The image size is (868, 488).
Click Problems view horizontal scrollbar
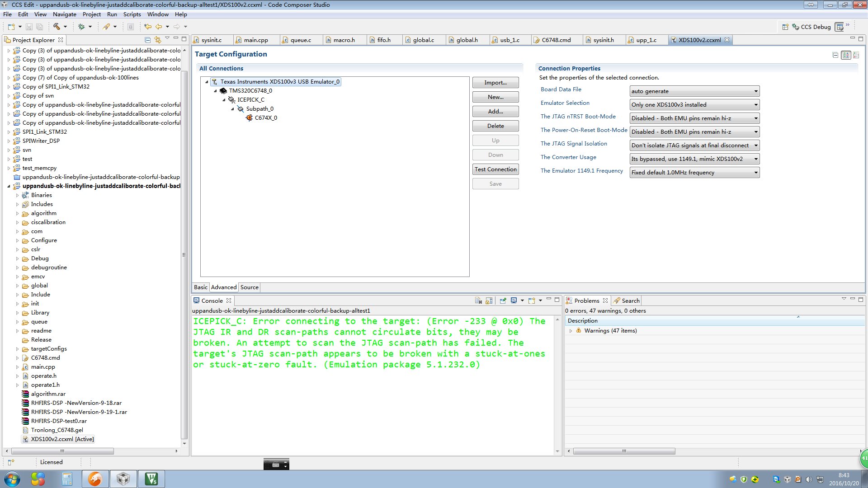pyautogui.click(x=624, y=451)
